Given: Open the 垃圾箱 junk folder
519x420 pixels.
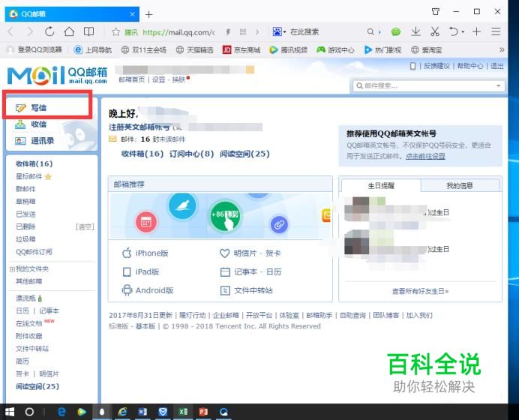Looking at the screenshot, I should [25, 239].
